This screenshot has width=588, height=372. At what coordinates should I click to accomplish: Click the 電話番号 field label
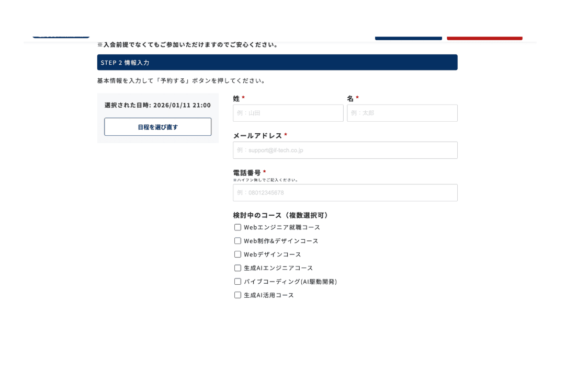(x=247, y=172)
